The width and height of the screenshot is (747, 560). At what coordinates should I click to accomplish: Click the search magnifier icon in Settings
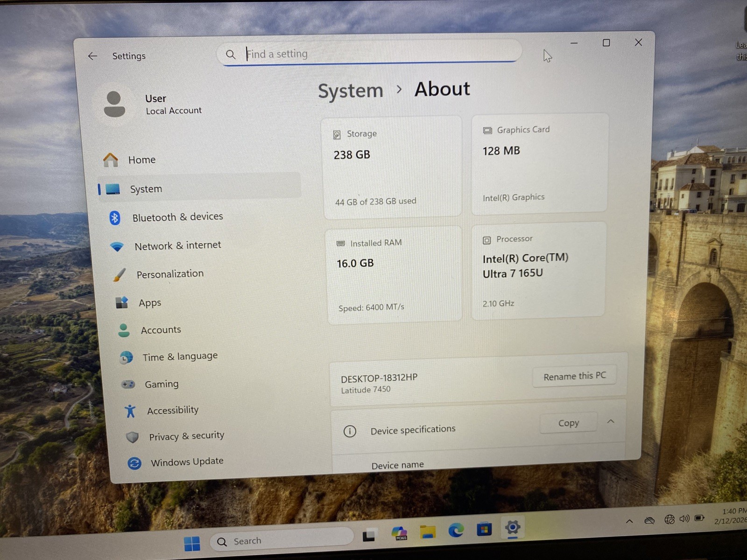click(x=231, y=54)
